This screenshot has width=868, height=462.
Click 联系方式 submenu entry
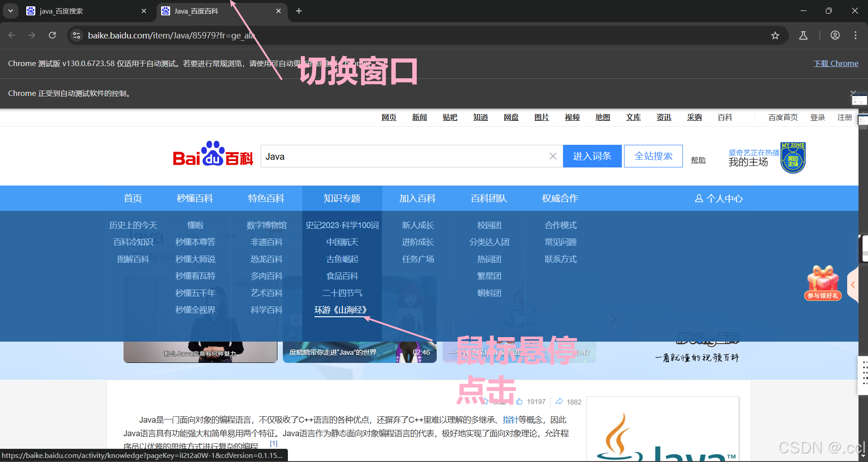point(561,259)
